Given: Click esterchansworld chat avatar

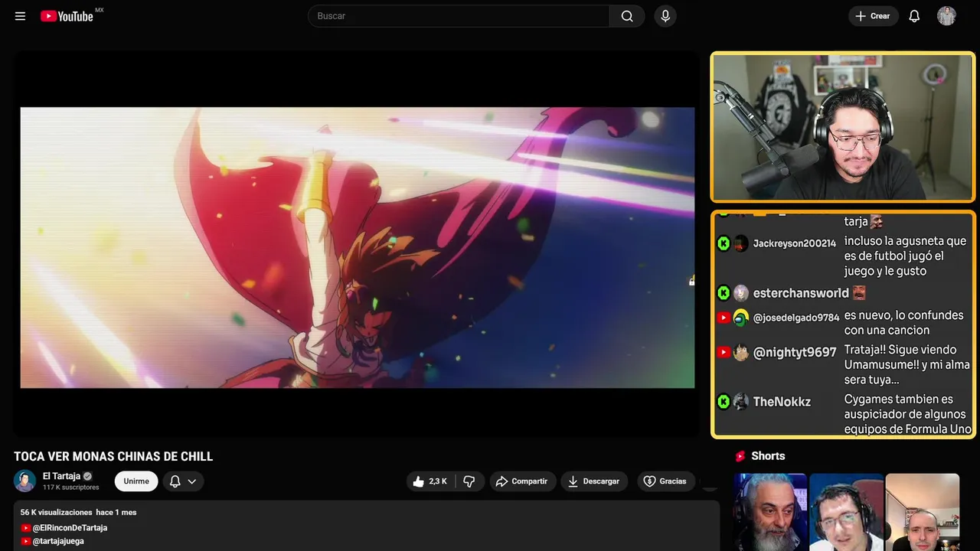Looking at the screenshot, I should tap(740, 293).
